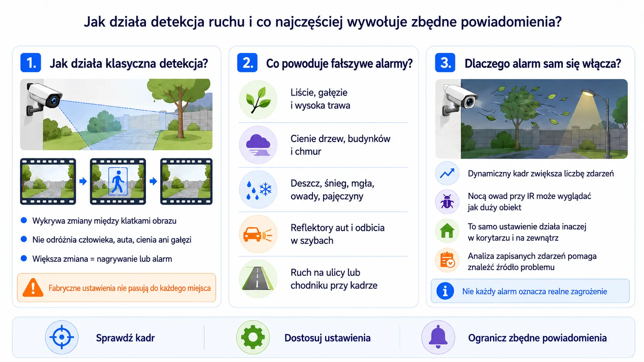The height and width of the screenshot is (362, 644).
Task: Click the orange warning triangle icon
Action: tap(33, 288)
